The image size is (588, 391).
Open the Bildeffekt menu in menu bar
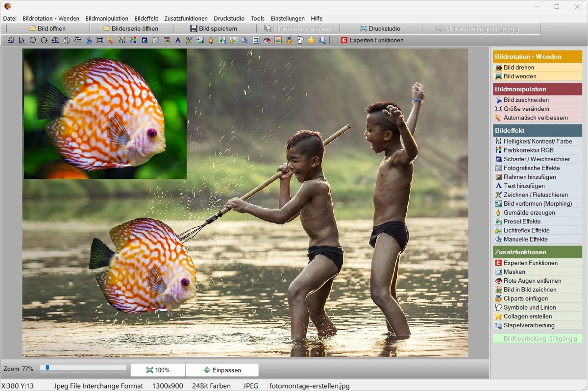(146, 18)
